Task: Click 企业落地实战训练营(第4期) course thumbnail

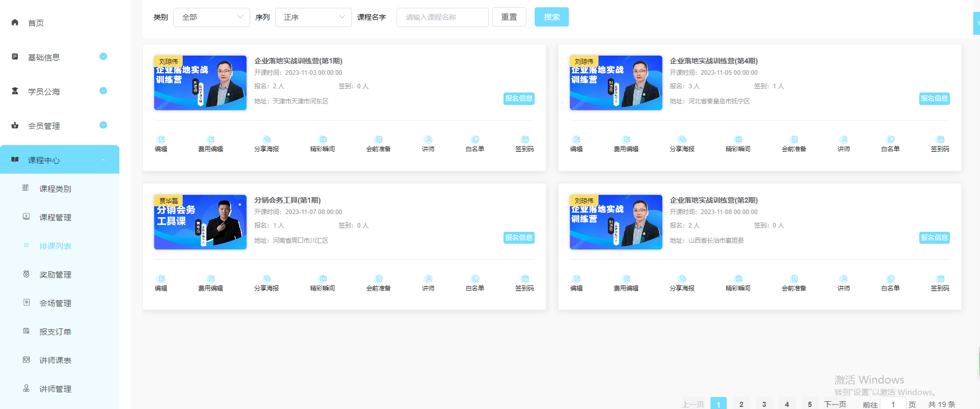Action: pyautogui.click(x=616, y=83)
